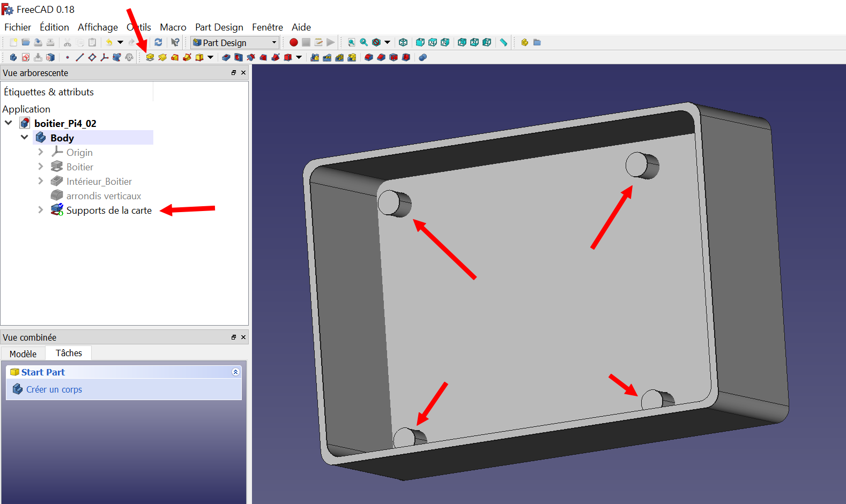Collapse the Start Part task box
The width and height of the screenshot is (846, 504).
pos(235,372)
